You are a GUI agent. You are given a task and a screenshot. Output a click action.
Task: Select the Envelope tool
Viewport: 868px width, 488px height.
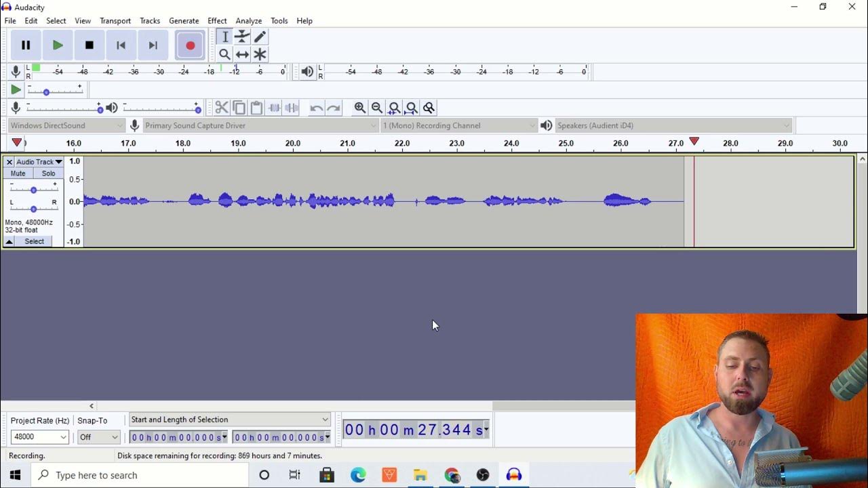(242, 37)
